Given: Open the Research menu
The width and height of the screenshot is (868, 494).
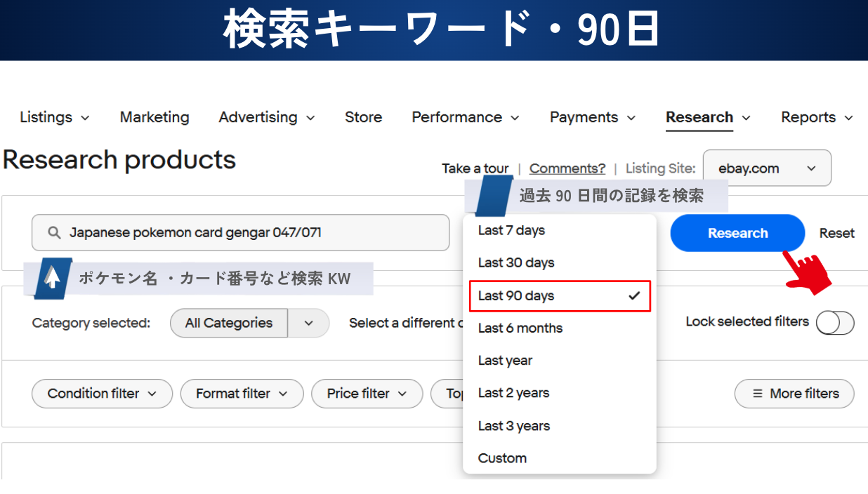Looking at the screenshot, I should (x=708, y=117).
